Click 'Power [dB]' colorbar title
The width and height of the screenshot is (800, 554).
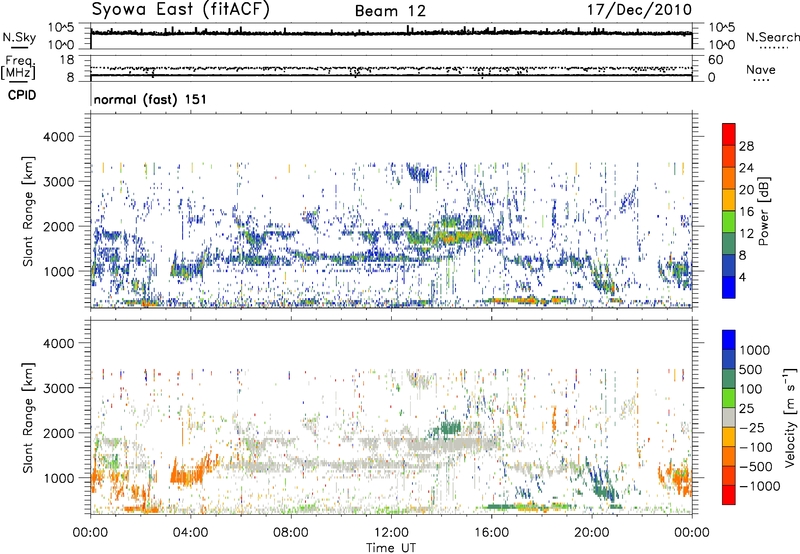pyautogui.click(x=763, y=211)
